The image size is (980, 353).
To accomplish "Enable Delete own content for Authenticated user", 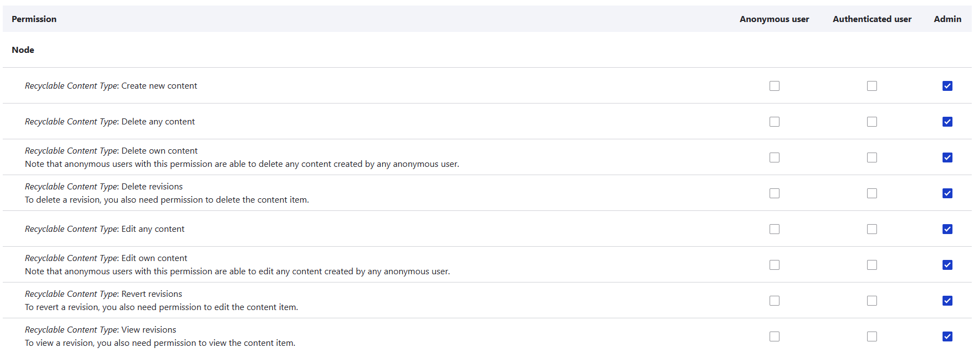I will [872, 158].
